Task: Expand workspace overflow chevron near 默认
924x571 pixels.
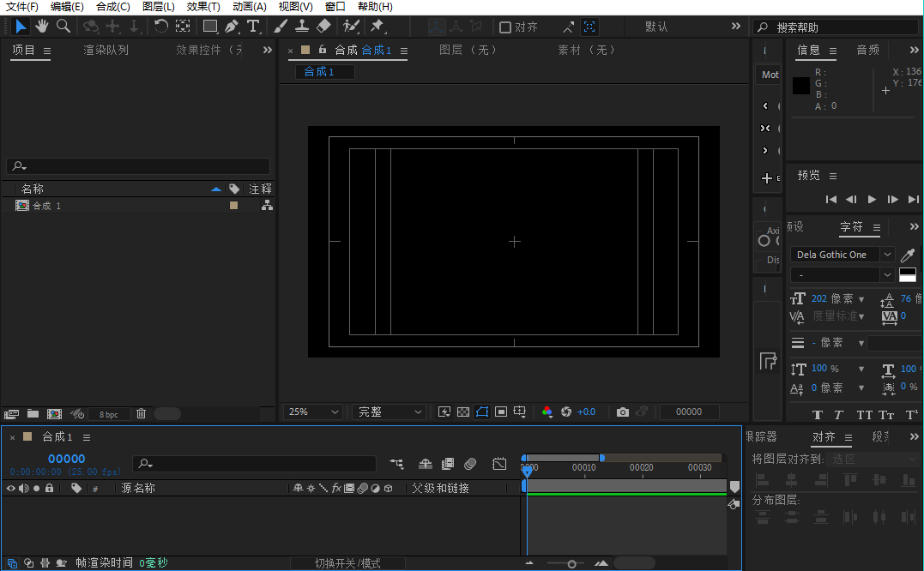Action: [736, 26]
